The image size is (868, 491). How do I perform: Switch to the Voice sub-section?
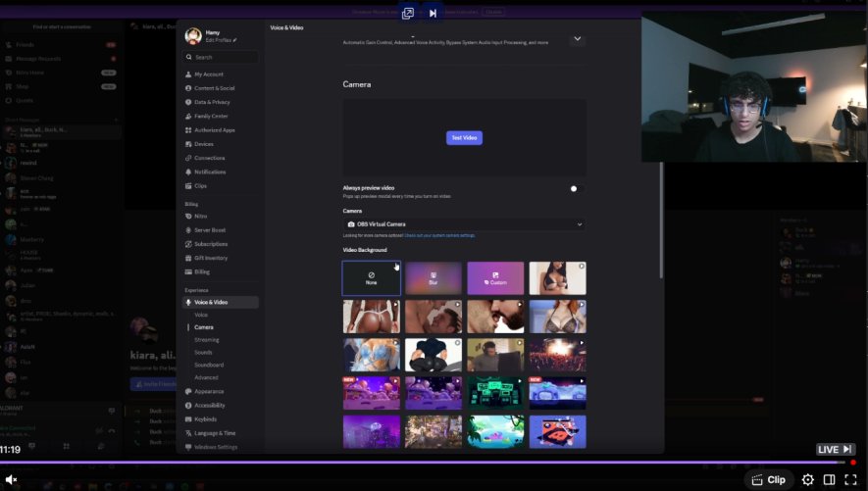(201, 315)
